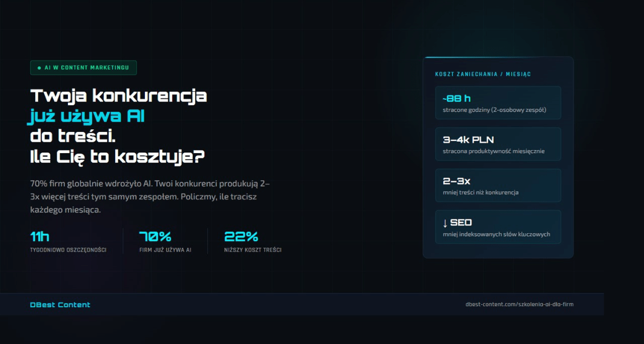Click the '22%' statistic number
Screen dimensions: 644x344
pyautogui.click(x=241, y=237)
